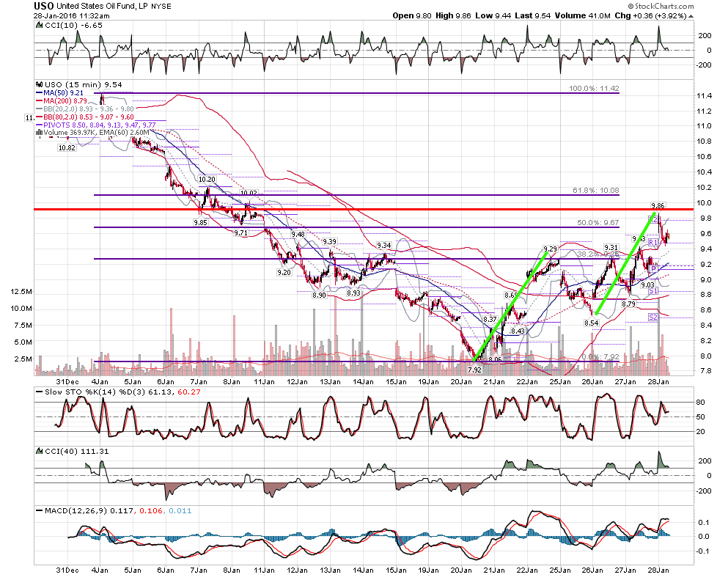Click the 61.8%: 10.08 Fibonacci level label

(596, 191)
